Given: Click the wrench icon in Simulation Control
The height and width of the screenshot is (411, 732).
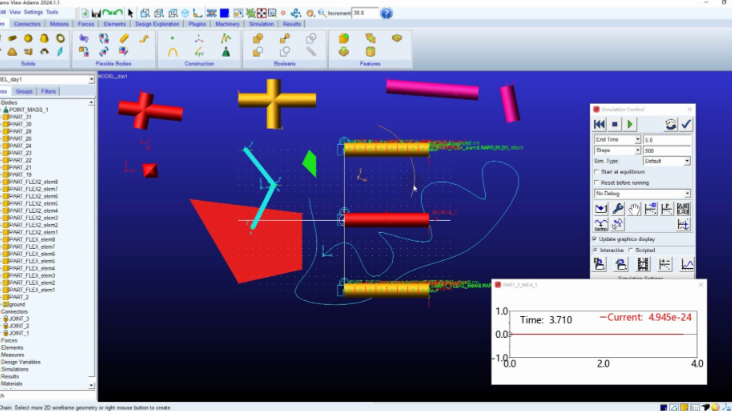Looking at the screenshot, I should coord(619,209).
